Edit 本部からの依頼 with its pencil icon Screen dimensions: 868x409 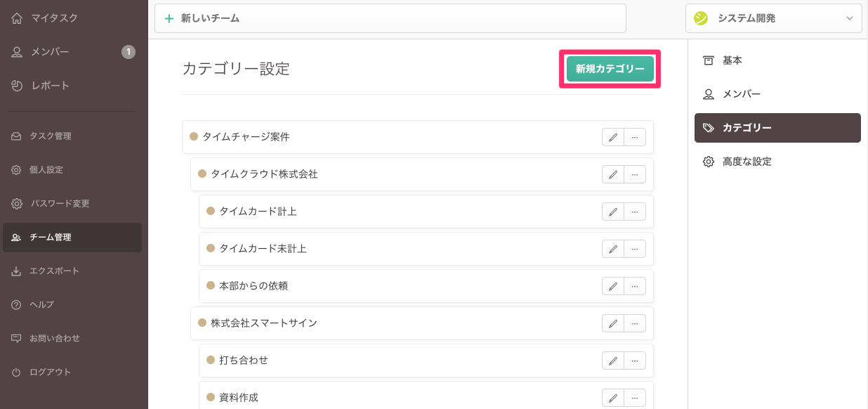pos(613,286)
